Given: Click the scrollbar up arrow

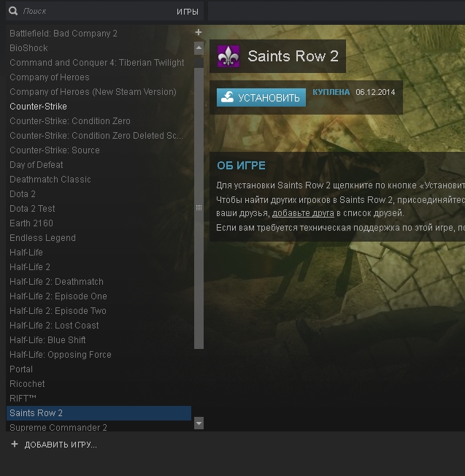Looking at the screenshot, I should coord(199,48).
